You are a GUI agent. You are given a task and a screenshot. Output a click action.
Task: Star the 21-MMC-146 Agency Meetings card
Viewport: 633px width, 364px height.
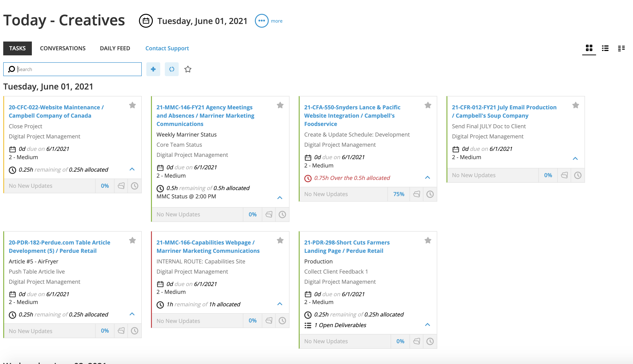point(280,105)
